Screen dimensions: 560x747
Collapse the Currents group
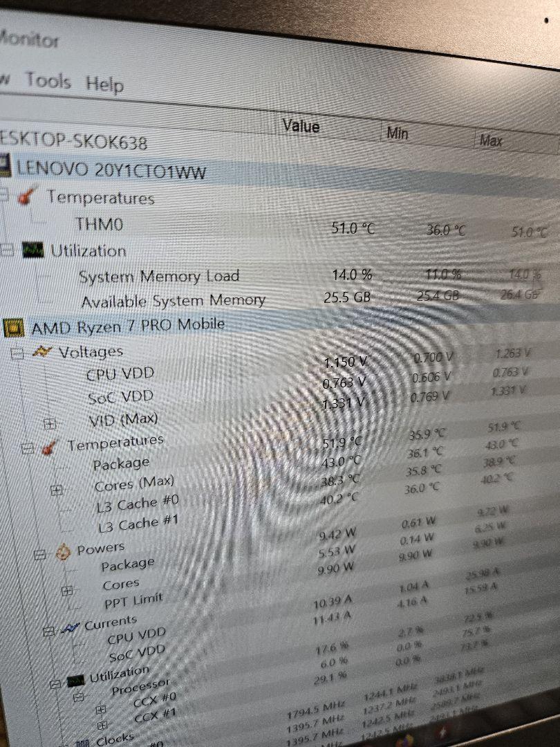click(x=48, y=631)
